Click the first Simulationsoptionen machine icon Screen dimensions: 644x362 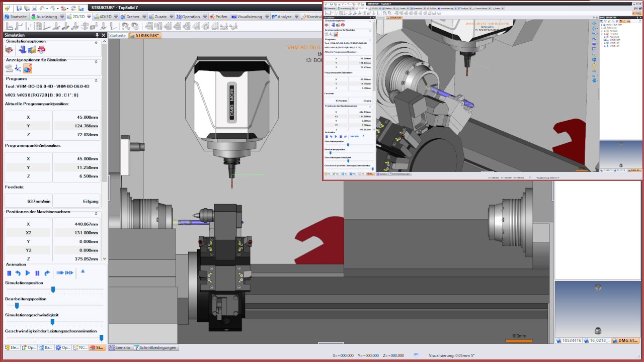9,50
